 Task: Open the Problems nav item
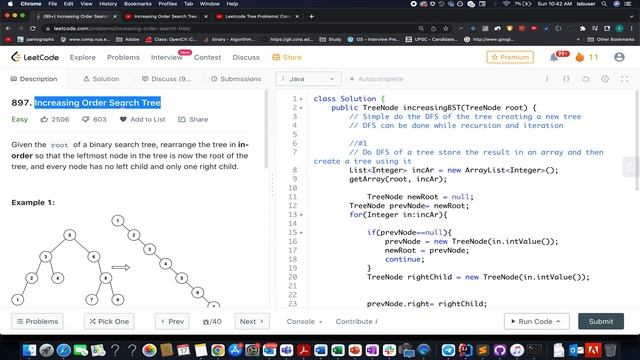(x=123, y=58)
